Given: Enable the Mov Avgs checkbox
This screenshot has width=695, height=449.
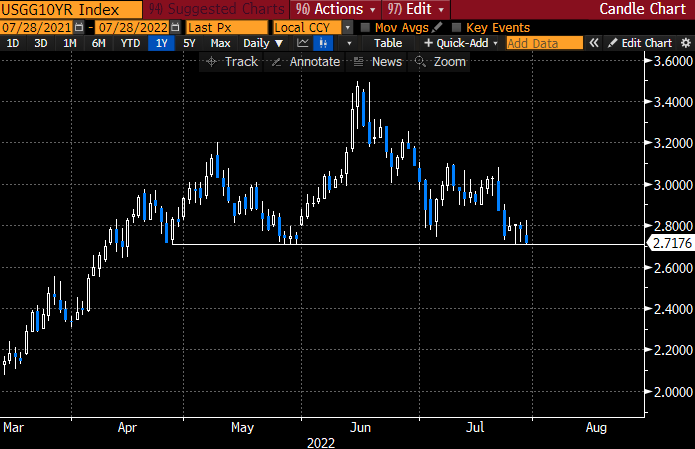Looking at the screenshot, I should (365, 27).
